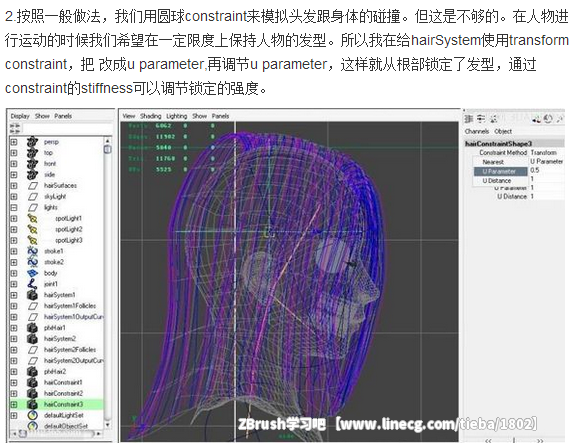
Task: Open the Channels menu in channel box
Action: pyautogui.click(x=477, y=131)
